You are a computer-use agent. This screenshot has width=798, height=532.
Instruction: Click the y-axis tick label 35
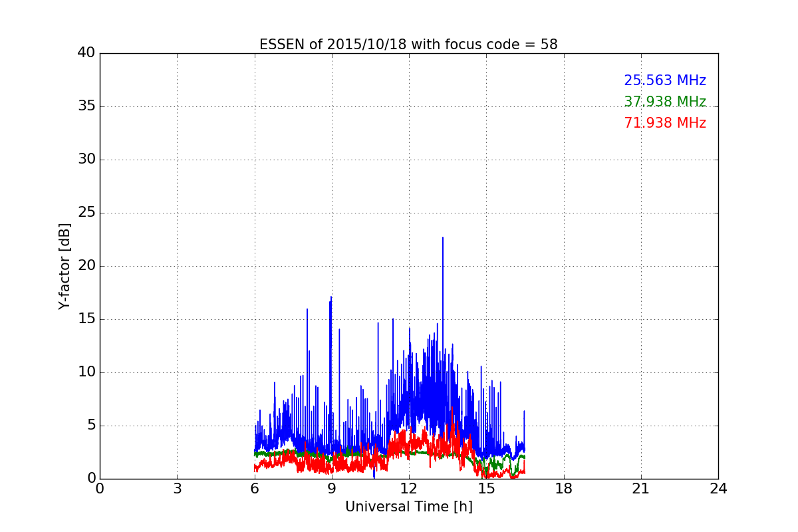click(86, 106)
